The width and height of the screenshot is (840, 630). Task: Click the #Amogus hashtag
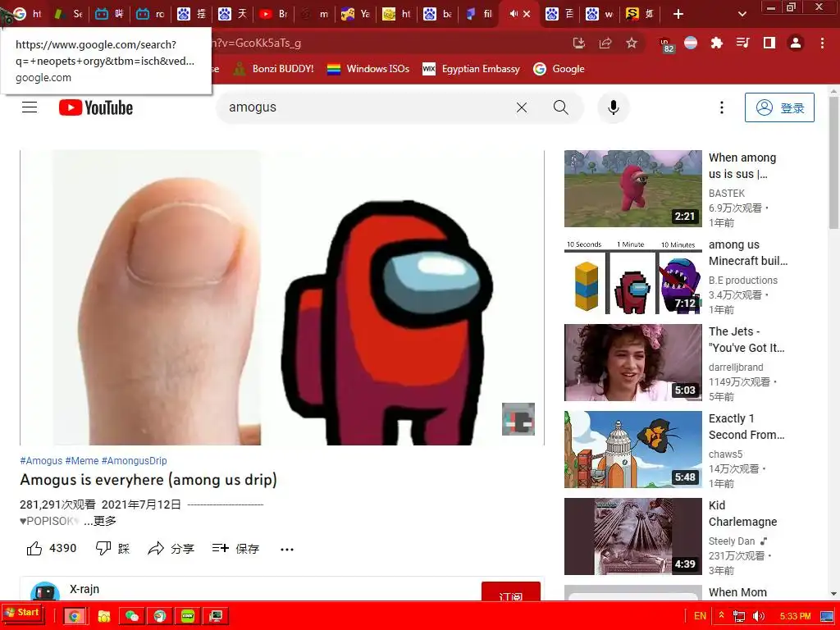(x=41, y=461)
